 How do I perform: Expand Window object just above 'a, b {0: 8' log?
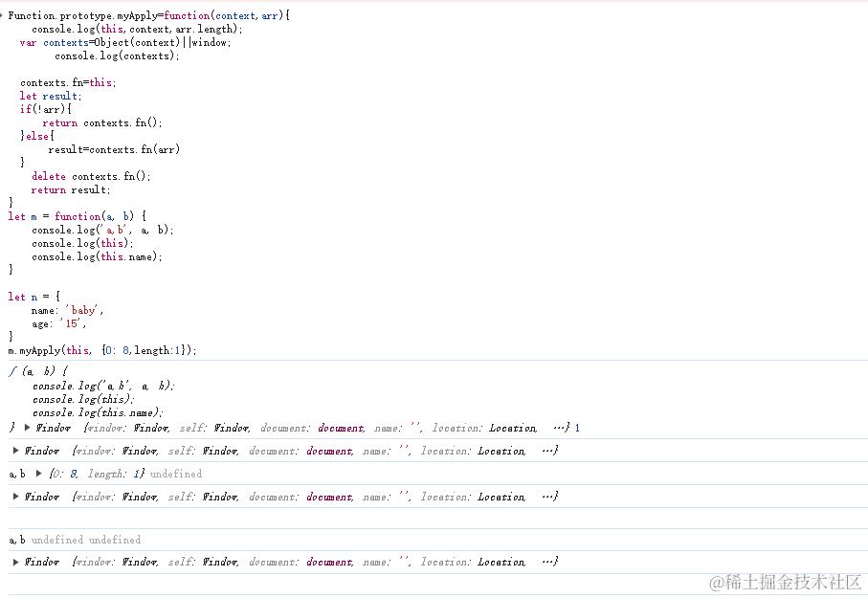click(15, 451)
